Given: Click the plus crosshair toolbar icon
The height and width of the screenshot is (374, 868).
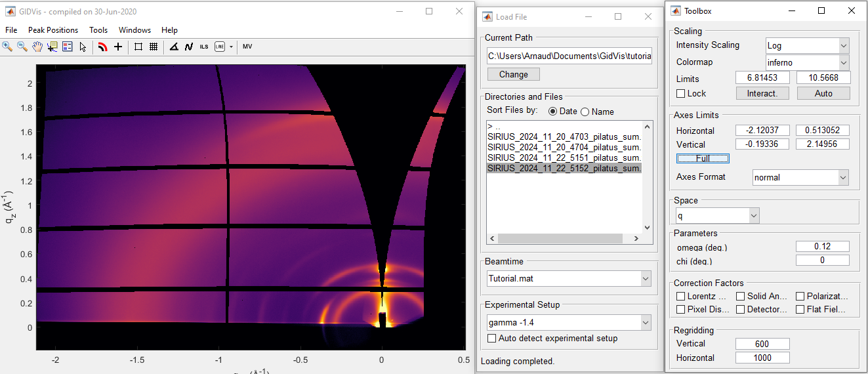Looking at the screenshot, I should (x=118, y=47).
